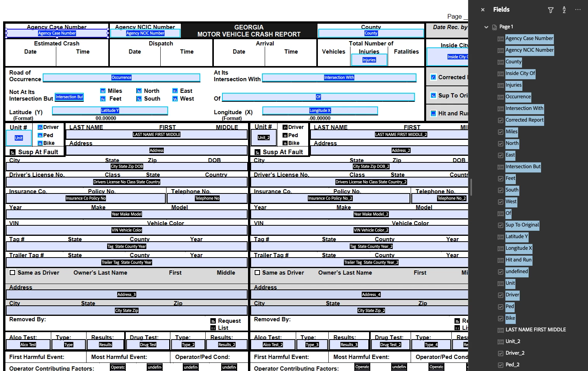Click the Fields panel vertical scrollbar
Screen dimensions: 588x371
[471, 187]
